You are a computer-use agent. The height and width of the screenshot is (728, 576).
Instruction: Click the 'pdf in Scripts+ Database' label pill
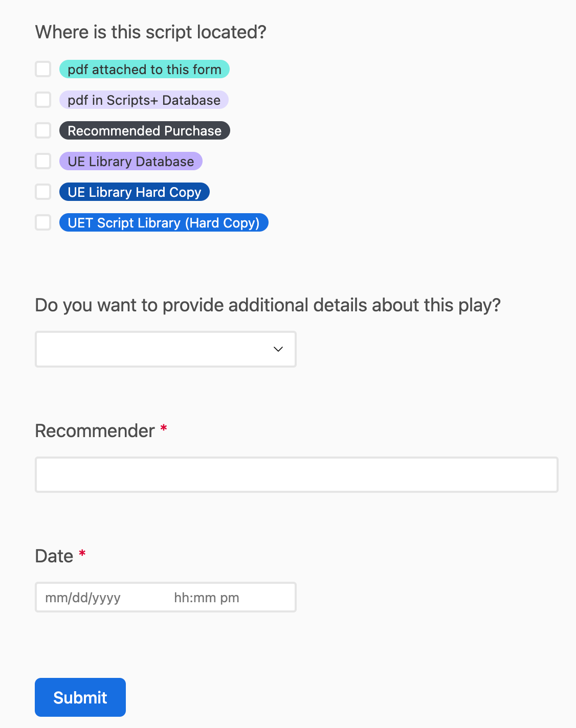point(144,100)
